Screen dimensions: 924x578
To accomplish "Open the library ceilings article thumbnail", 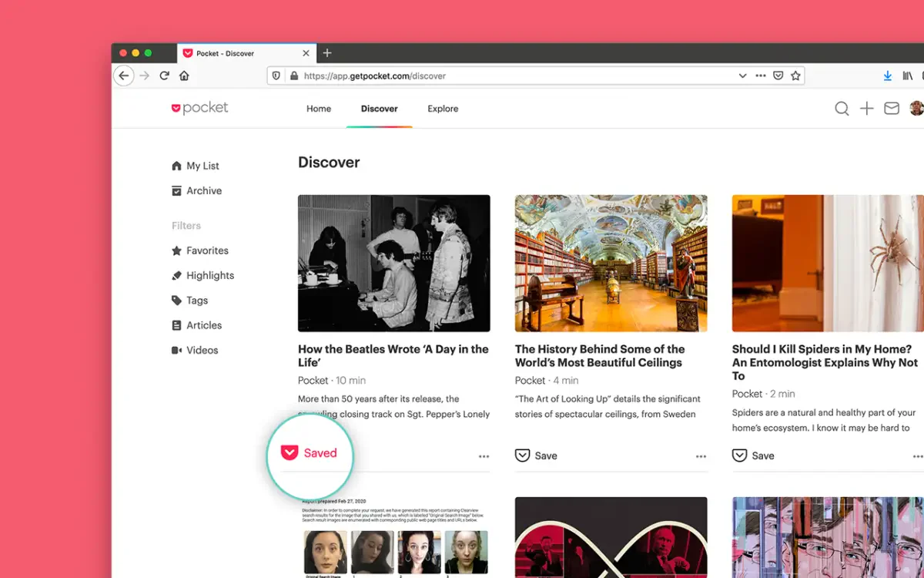I will coord(611,263).
